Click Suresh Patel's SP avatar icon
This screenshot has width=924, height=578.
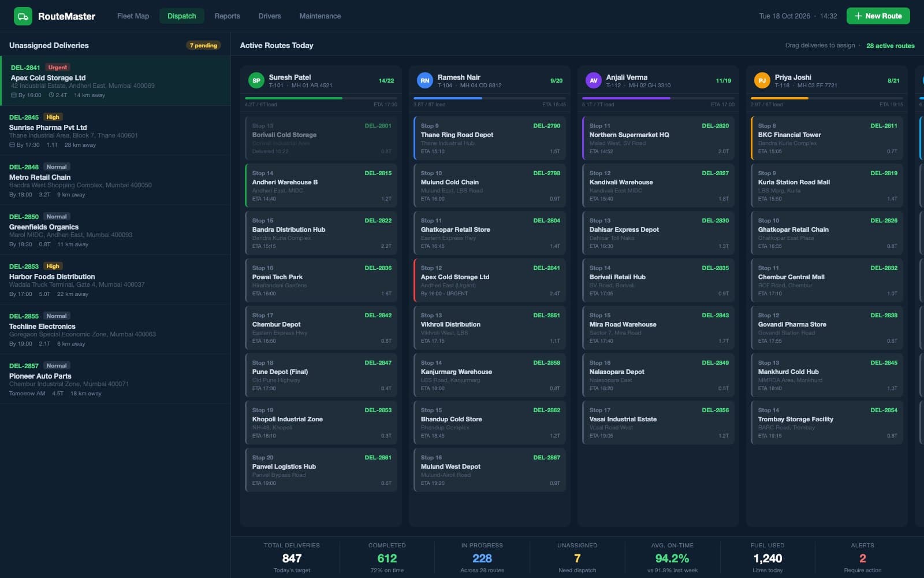point(256,80)
